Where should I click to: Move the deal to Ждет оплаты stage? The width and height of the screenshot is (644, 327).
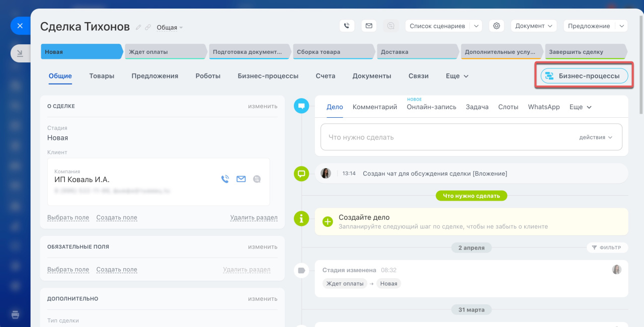tap(166, 51)
